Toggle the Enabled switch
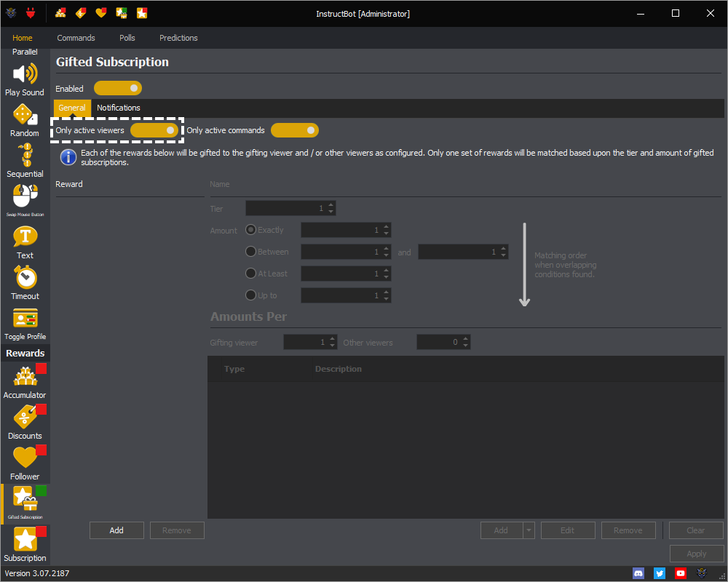 118,88
